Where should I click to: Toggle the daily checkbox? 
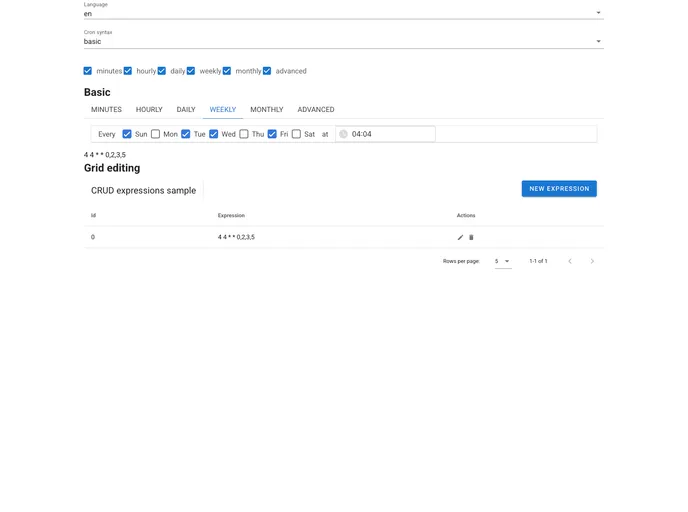coord(162,71)
